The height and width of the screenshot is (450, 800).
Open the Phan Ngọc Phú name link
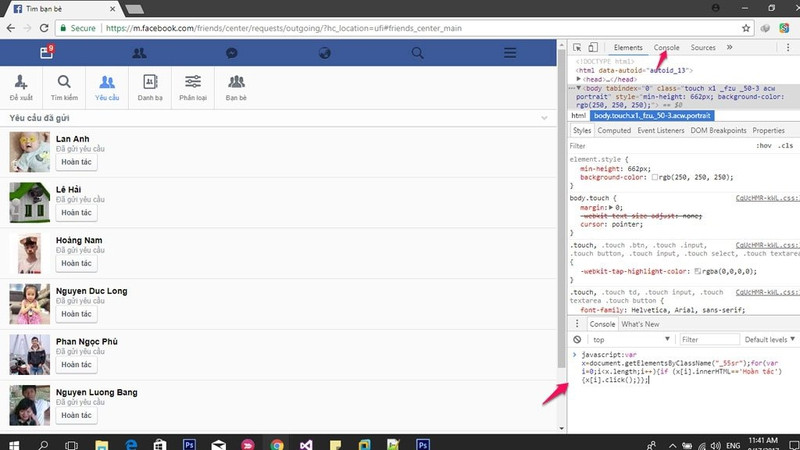pyautogui.click(x=87, y=341)
